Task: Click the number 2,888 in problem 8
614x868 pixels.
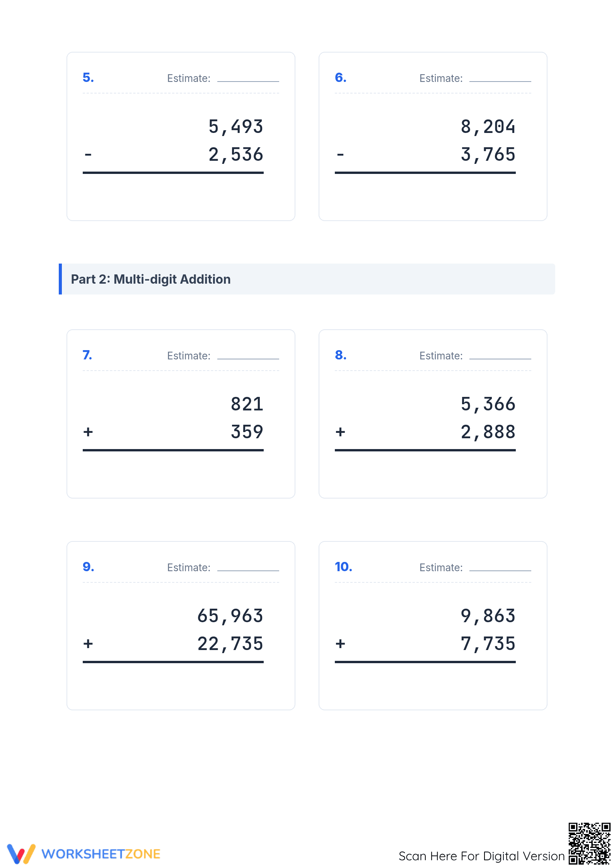Action: [488, 432]
